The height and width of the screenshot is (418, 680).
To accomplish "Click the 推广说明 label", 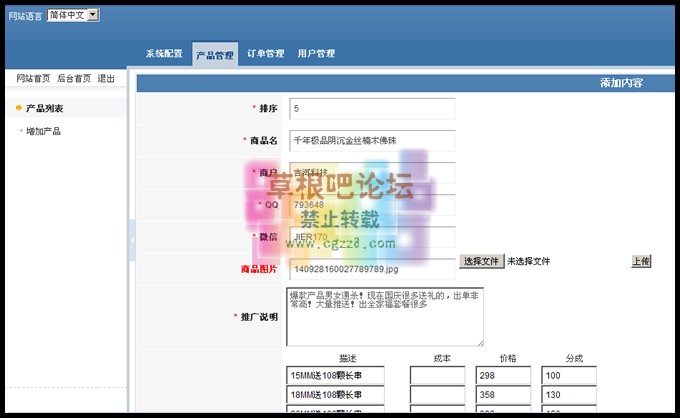I will point(259,317).
